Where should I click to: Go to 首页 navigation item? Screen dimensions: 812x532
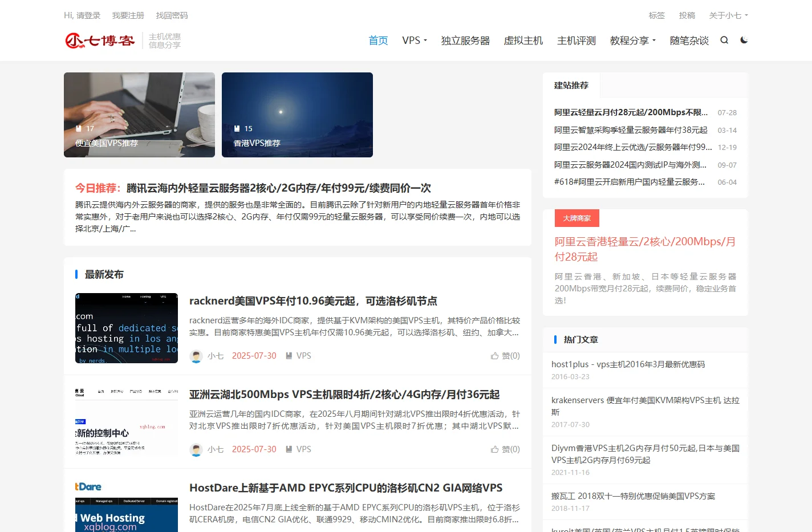point(378,40)
